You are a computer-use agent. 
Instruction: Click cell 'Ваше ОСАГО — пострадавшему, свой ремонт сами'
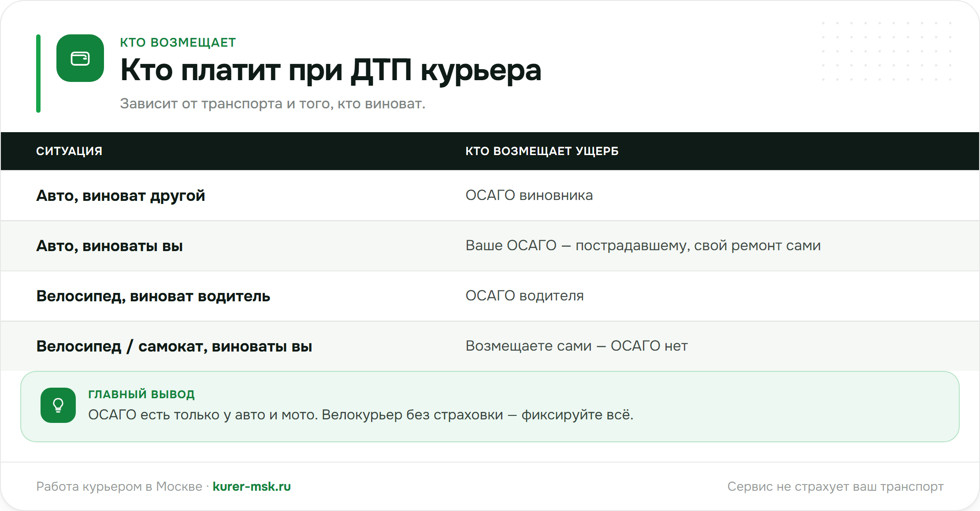643,245
